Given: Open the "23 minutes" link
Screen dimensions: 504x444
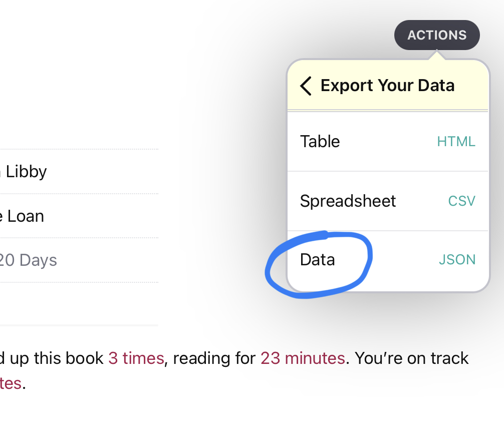Looking at the screenshot, I should click(x=302, y=358).
